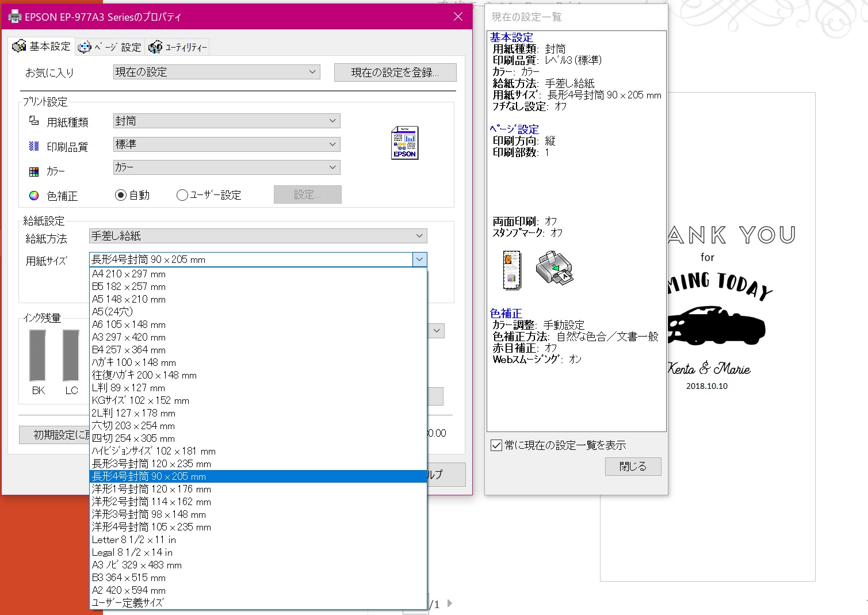Click the LC ink level bar
This screenshot has width=868, height=615.
tap(71, 356)
